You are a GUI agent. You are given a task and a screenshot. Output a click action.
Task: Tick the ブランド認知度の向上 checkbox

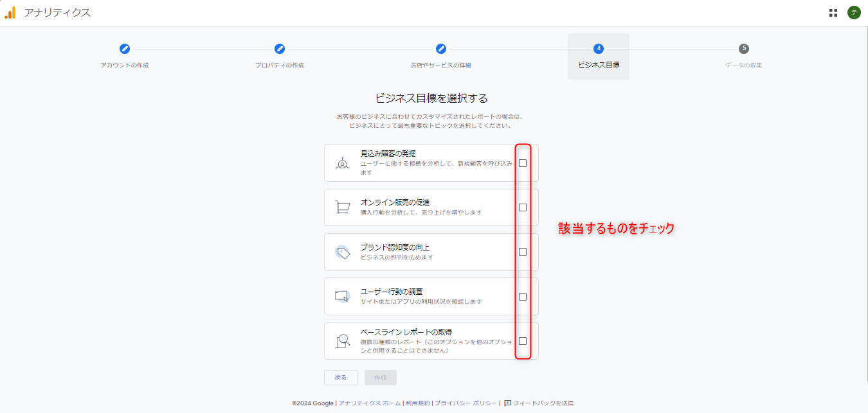(x=523, y=252)
